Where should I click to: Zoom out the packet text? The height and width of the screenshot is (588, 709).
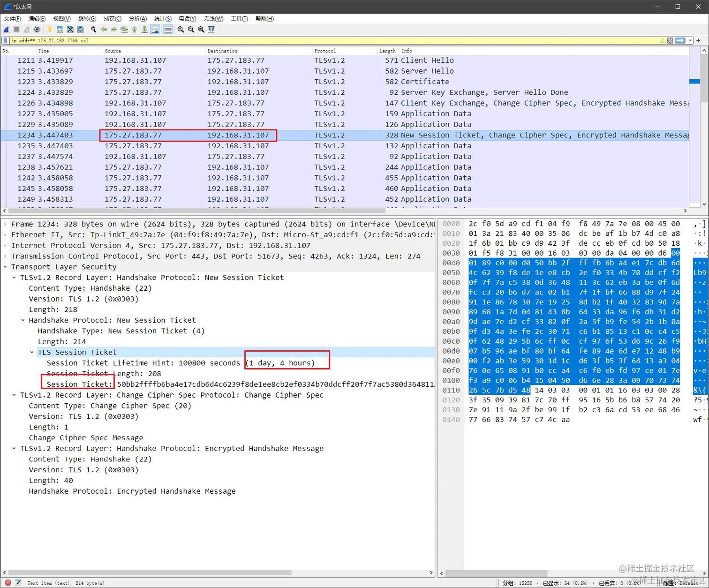pos(191,30)
